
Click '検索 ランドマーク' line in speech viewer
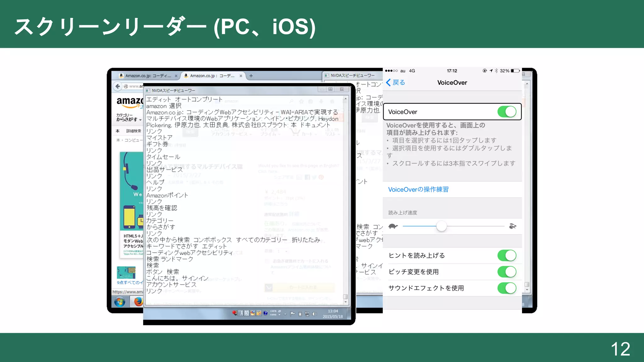point(170,259)
